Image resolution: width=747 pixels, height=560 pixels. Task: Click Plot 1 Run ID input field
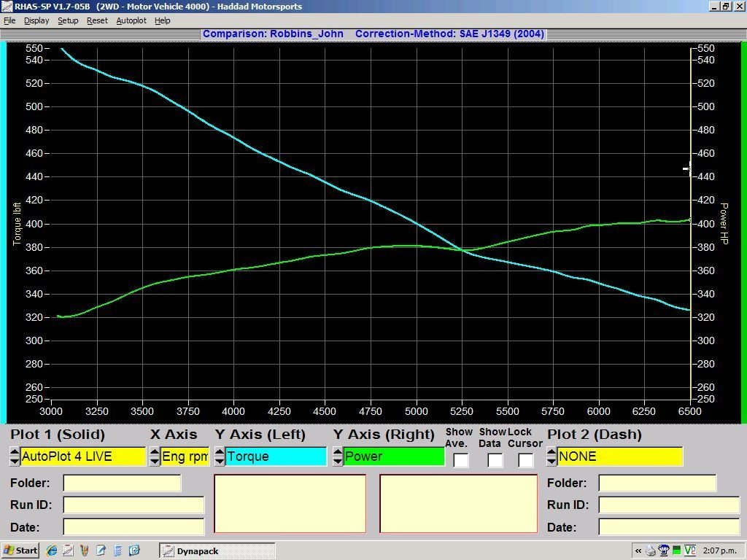(x=133, y=505)
